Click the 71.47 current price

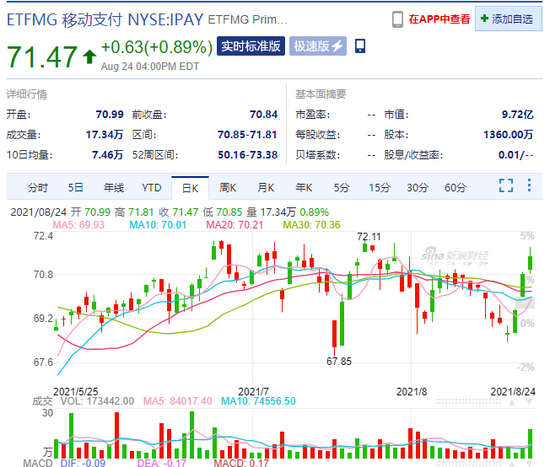(x=42, y=57)
